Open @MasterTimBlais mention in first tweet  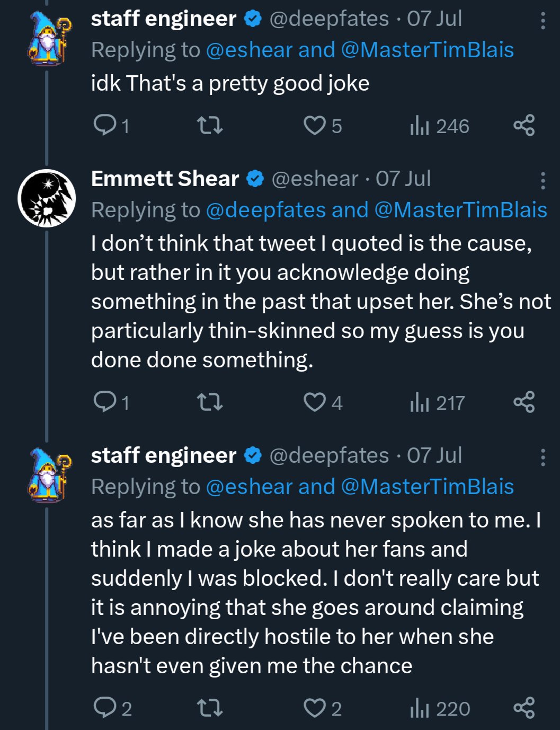click(428, 50)
